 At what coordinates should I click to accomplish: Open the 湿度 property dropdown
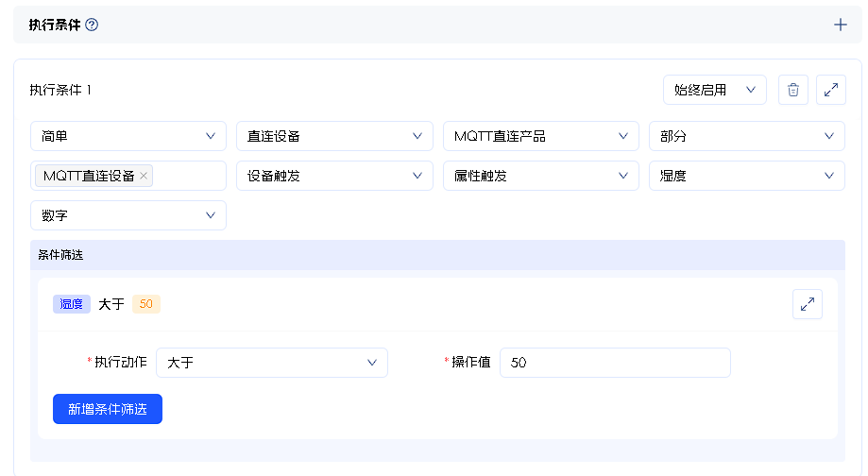(746, 176)
